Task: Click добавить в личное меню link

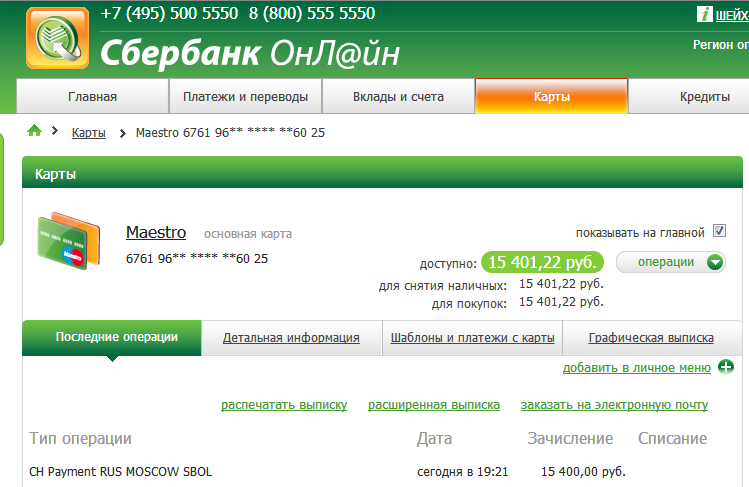Action: coord(636,368)
